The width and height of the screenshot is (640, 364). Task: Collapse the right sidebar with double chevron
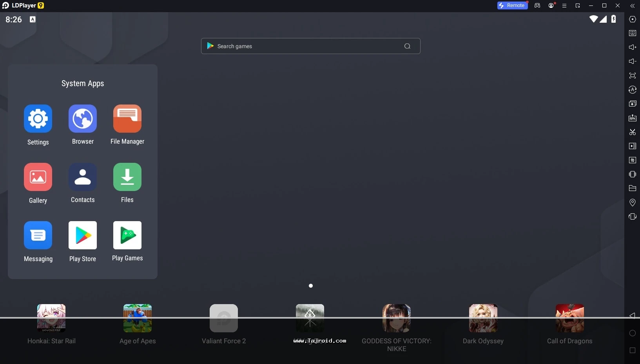632,6
